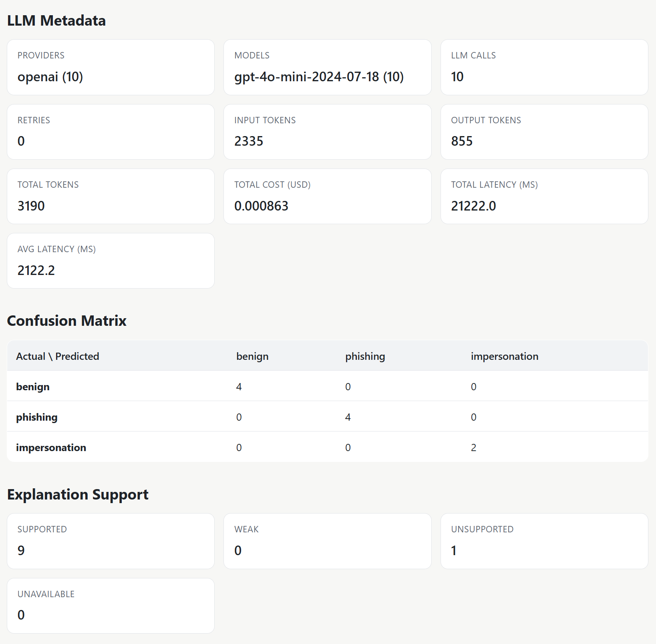
Task: Click the "2" cell in the impersonation row
Action: click(474, 447)
